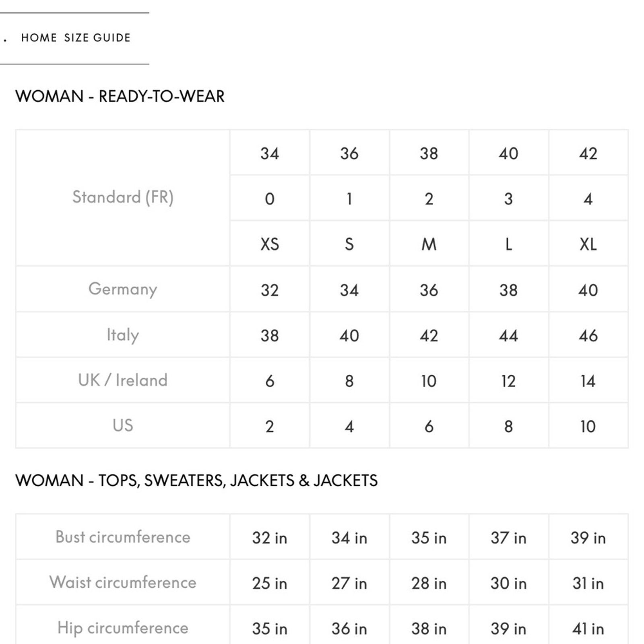
Task: Select UK size 12 cell
Action: [509, 380]
